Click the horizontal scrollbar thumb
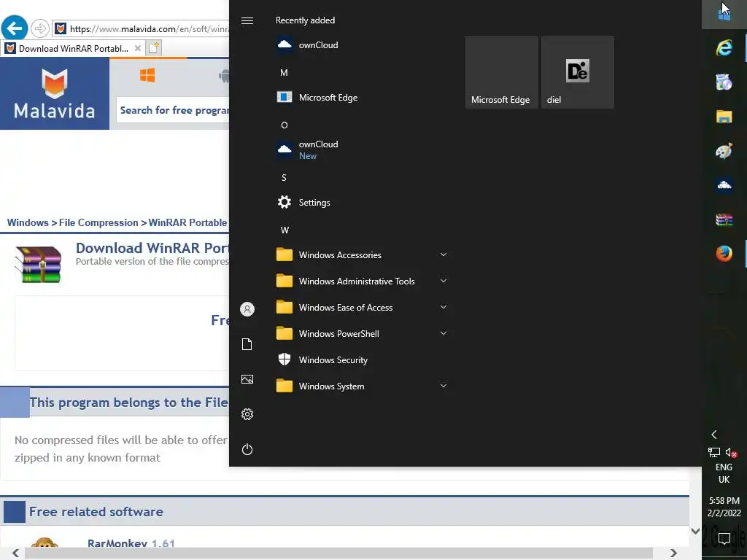This screenshot has width=747, height=560. pyautogui.click(x=338, y=553)
